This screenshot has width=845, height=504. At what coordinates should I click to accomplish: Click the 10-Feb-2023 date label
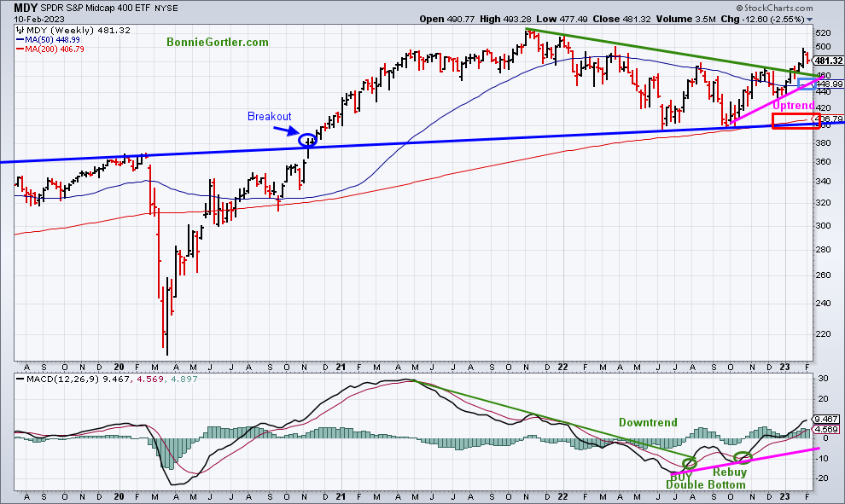(x=39, y=20)
